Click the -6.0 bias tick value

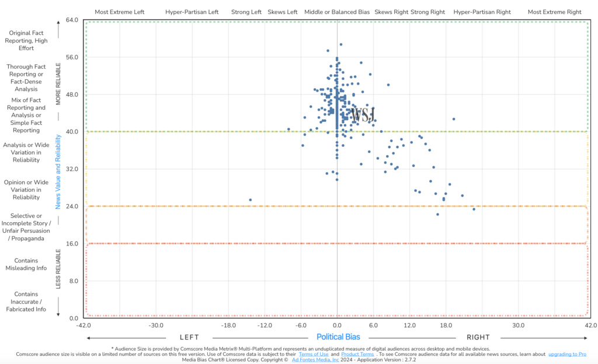[301, 325]
